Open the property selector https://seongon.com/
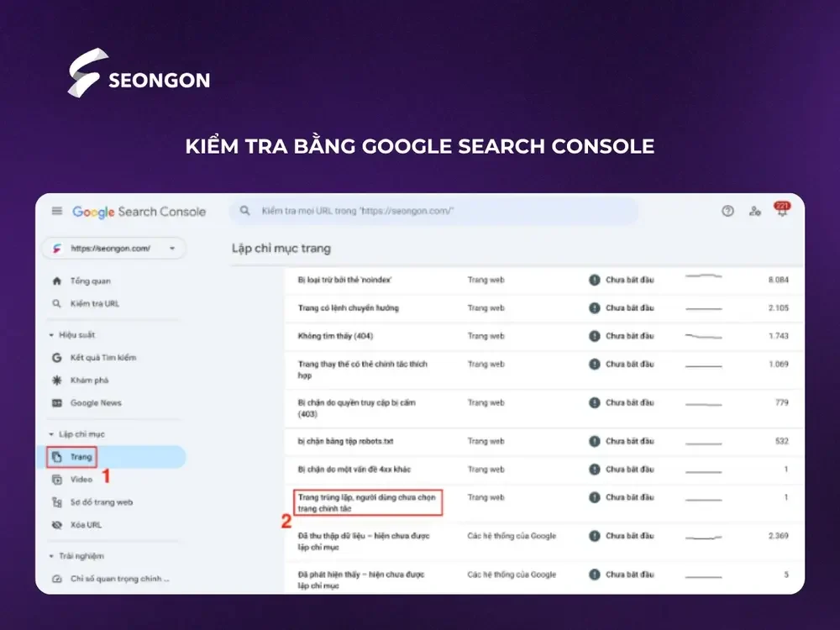Screen dimensions: 840x630 tap(114, 249)
